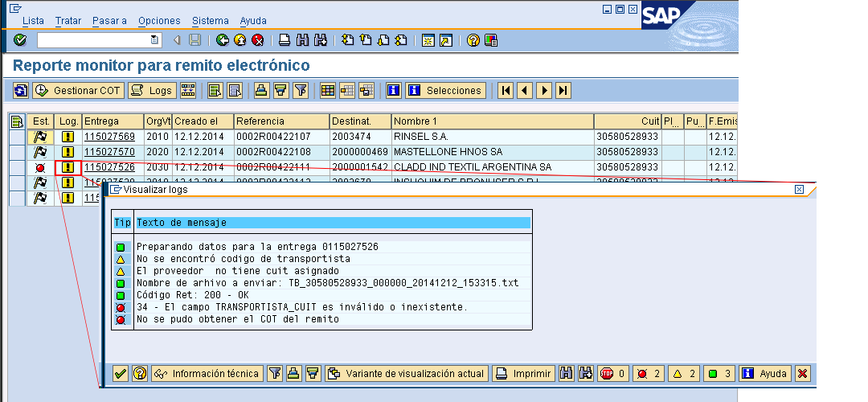This screenshot has width=868, height=402.
Task: Click the filter funnel icon in logs dialog toolbar
Action: pos(275,374)
